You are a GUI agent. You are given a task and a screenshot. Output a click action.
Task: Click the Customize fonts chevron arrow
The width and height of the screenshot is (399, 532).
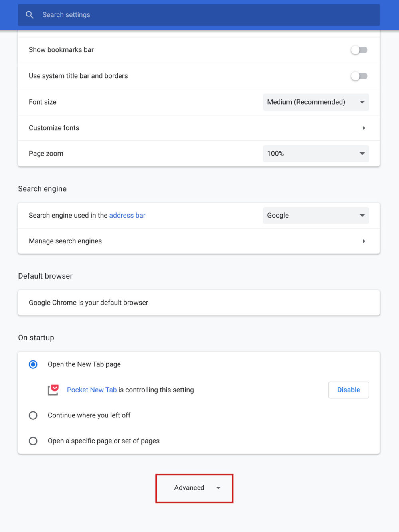(x=363, y=128)
